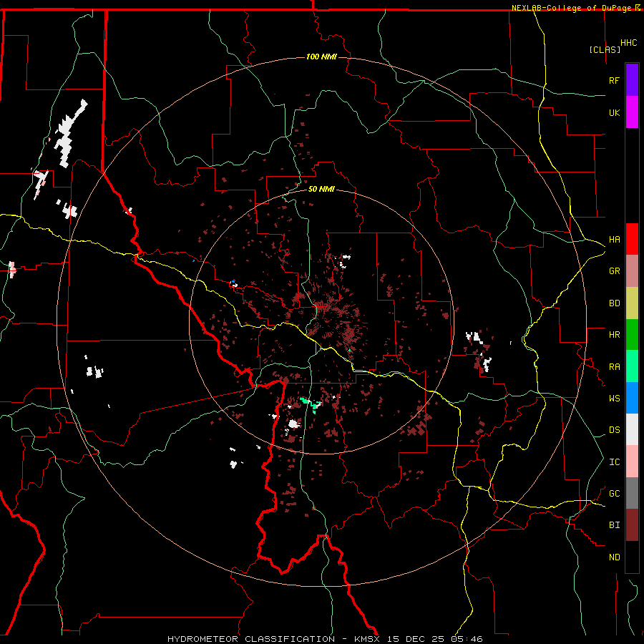
Task: Click the 100 NMI range ring label
Action: click(x=321, y=57)
